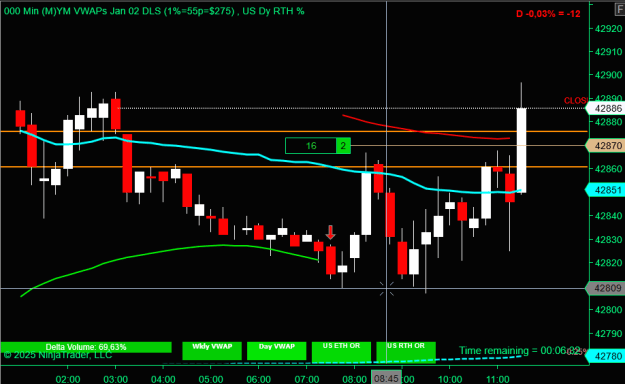Click the cyan 42851 price marker
The image size is (625, 384).
pyautogui.click(x=606, y=190)
